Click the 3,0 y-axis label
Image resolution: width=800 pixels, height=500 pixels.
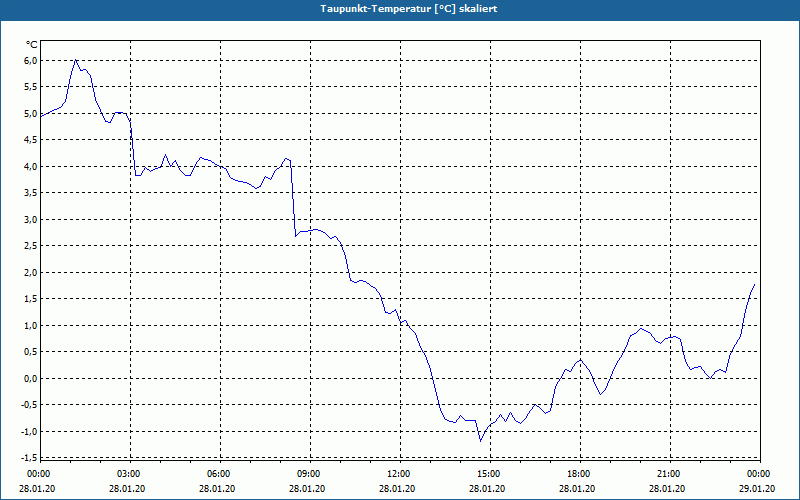[31, 220]
